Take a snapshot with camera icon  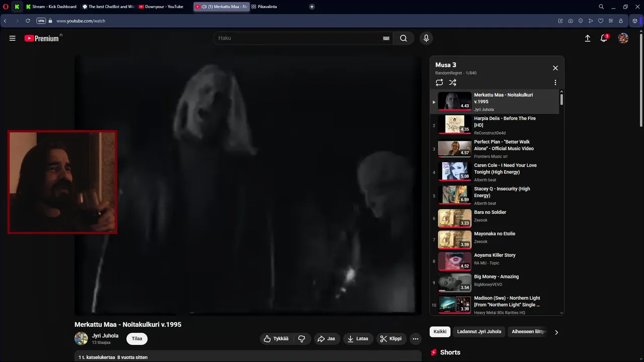coord(571,21)
